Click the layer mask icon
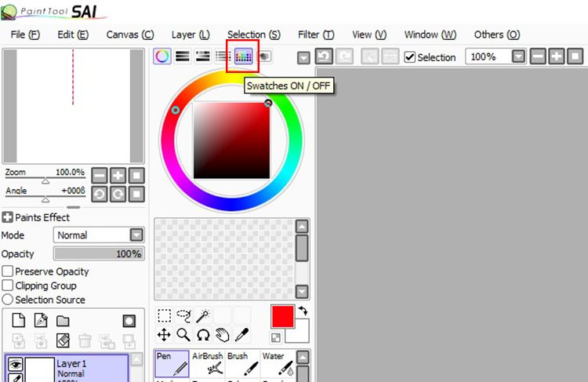588x382 pixels. point(129,322)
